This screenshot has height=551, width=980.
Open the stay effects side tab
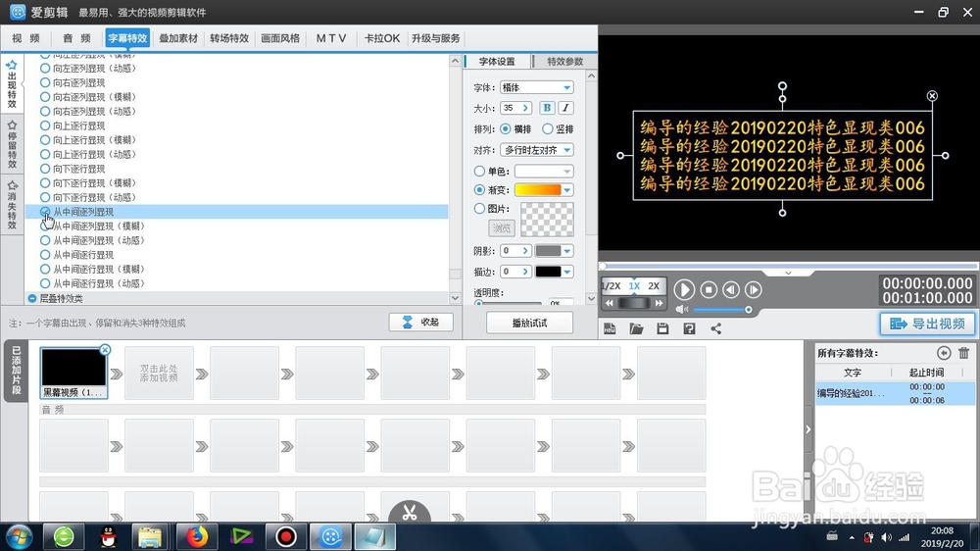[12, 145]
